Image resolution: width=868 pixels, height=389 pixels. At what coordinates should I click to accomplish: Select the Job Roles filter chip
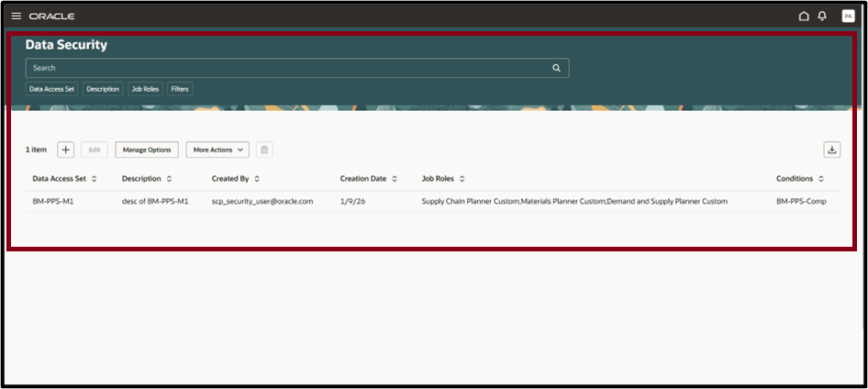[x=145, y=89]
